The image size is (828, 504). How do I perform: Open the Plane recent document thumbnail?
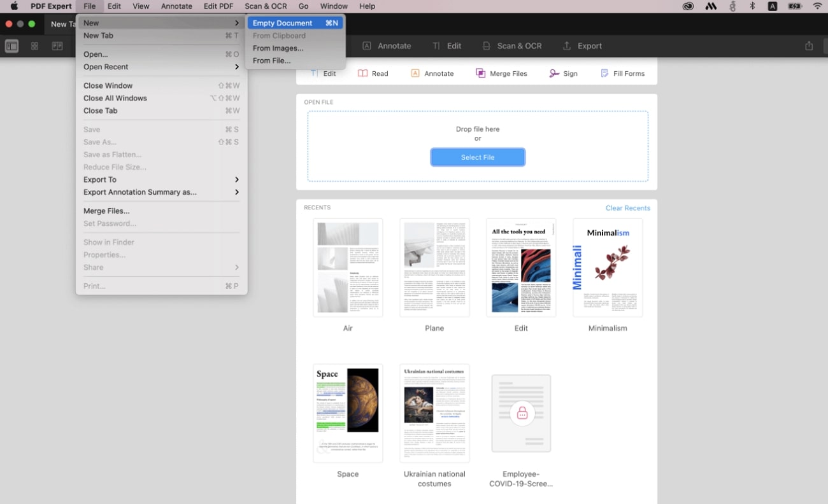[434, 268]
